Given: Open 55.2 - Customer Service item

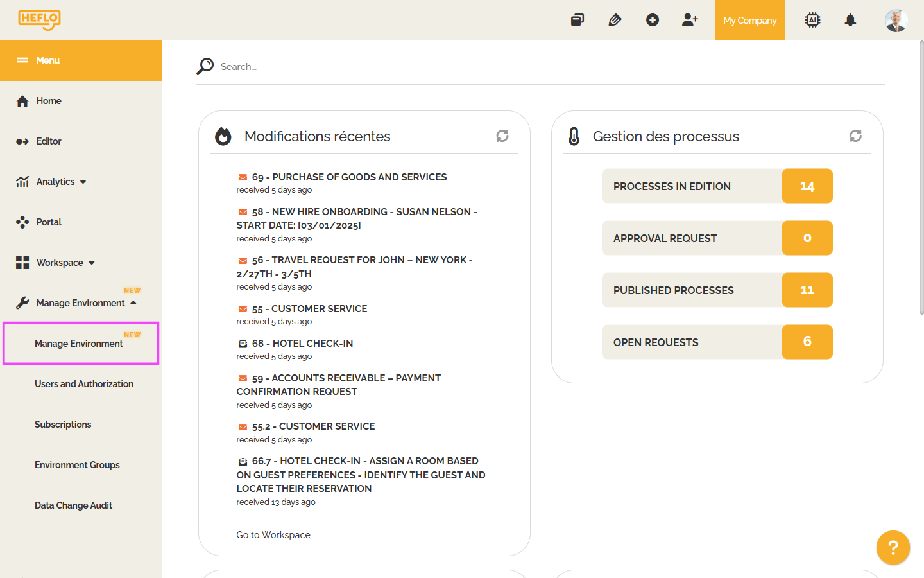Looking at the screenshot, I should 313,426.
